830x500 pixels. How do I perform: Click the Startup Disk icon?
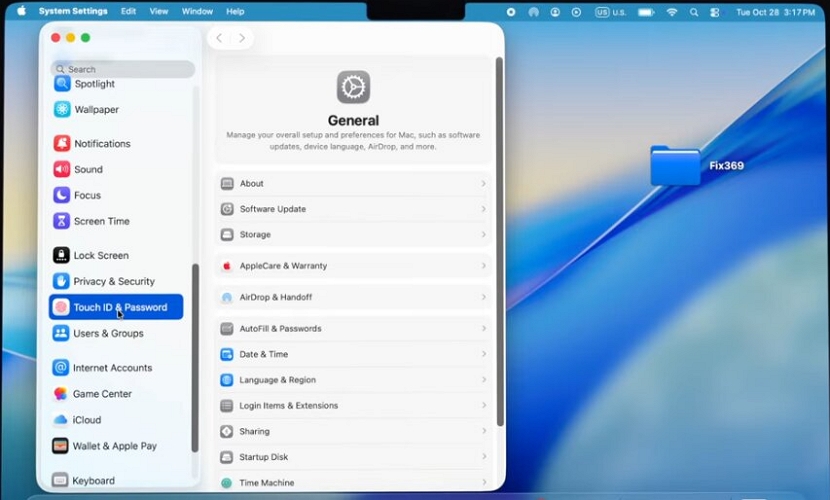(x=227, y=457)
